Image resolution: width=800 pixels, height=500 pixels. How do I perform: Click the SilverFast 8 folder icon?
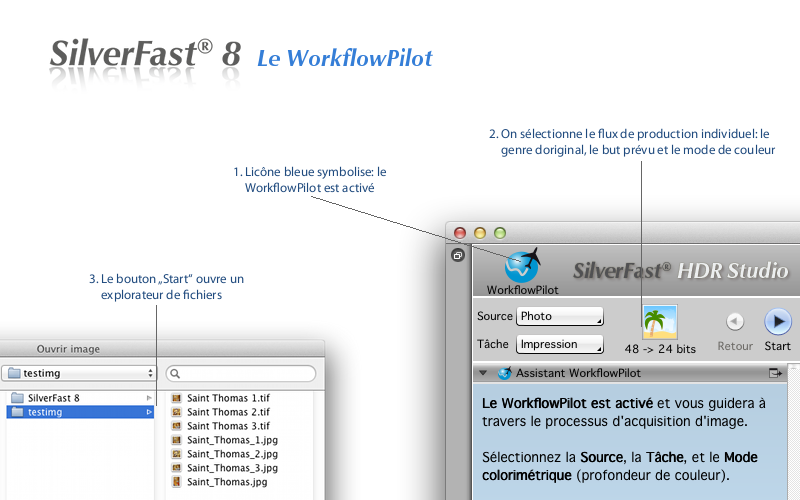[x=18, y=397]
